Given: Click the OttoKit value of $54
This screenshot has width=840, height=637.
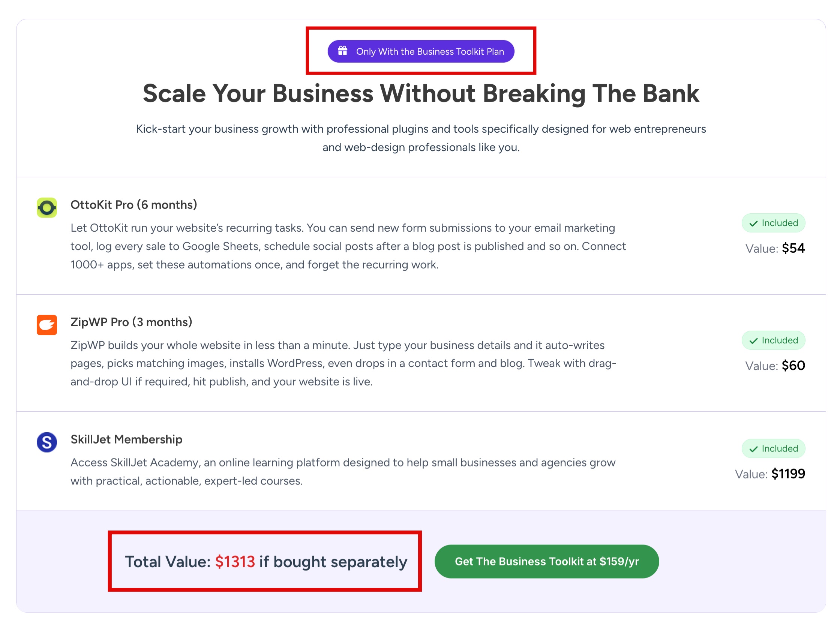Looking at the screenshot, I should tap(793, 249).
